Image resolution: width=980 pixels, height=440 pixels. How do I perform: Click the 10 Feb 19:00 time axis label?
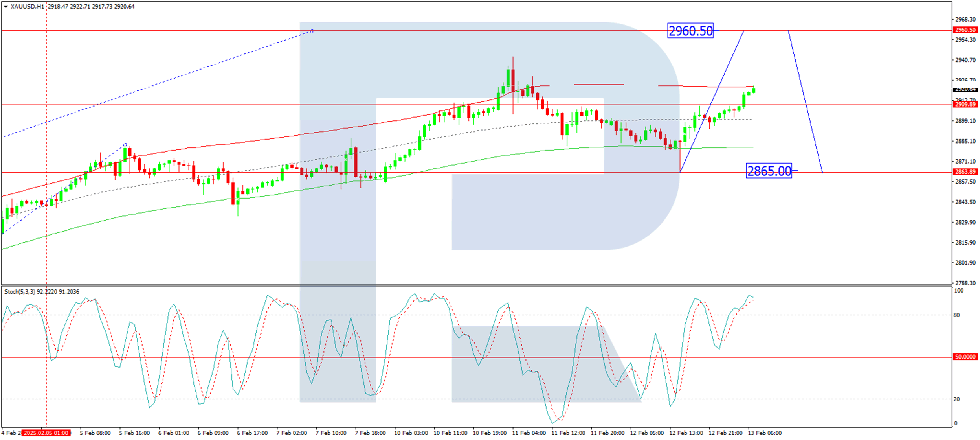point(490,433)
